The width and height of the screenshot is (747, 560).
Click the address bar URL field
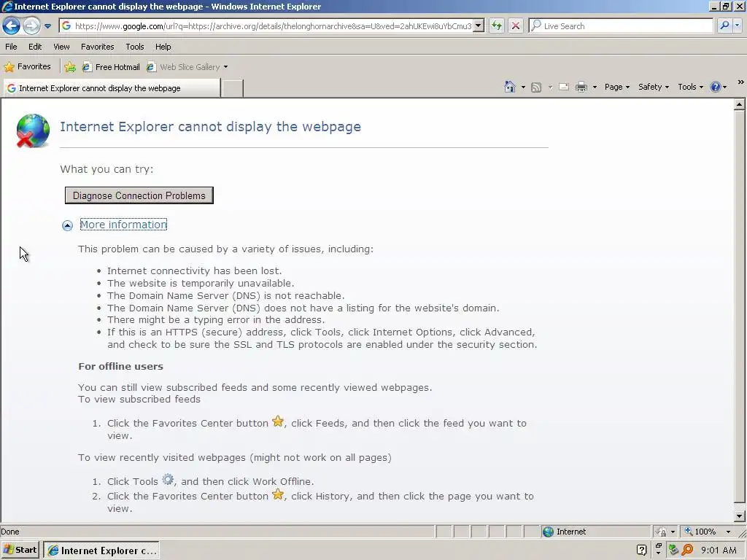point(273,26)
